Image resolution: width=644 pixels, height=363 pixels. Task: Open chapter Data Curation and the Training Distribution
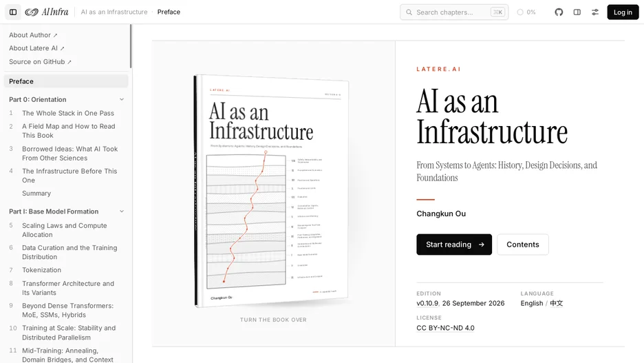point(69,252)
